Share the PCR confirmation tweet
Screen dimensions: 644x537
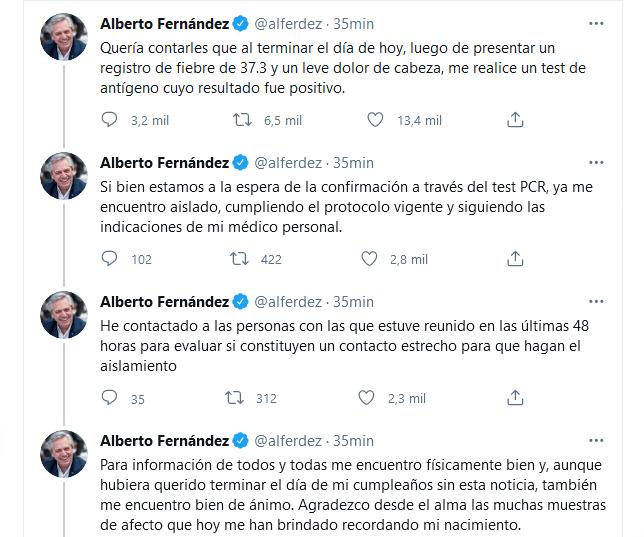[x=515, y=259]
